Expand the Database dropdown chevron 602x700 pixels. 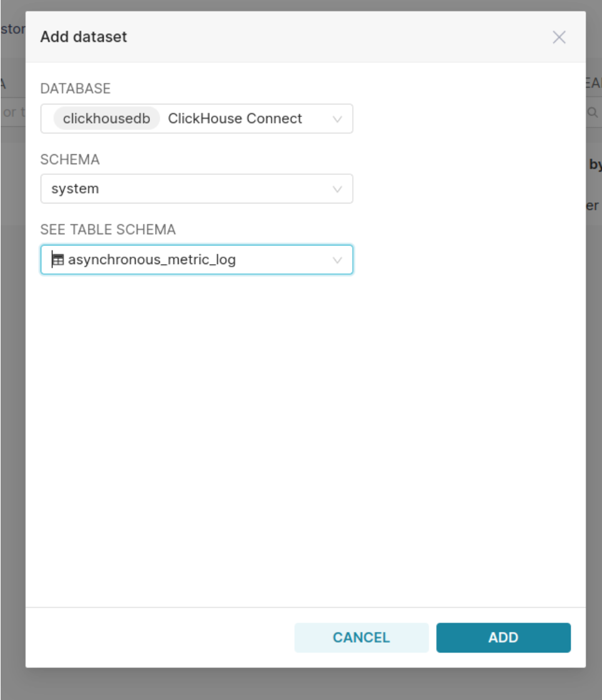click(337, 119)
